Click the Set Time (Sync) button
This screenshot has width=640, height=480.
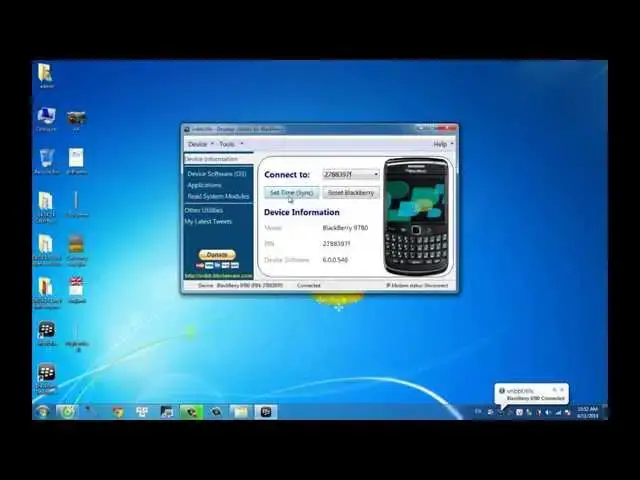click(x=291, y=193)
